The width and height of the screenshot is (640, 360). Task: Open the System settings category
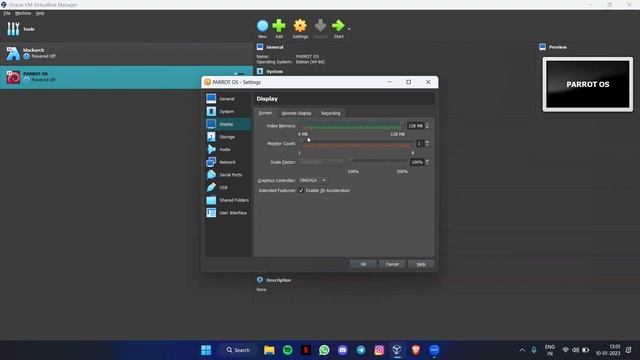pos(227,111)
